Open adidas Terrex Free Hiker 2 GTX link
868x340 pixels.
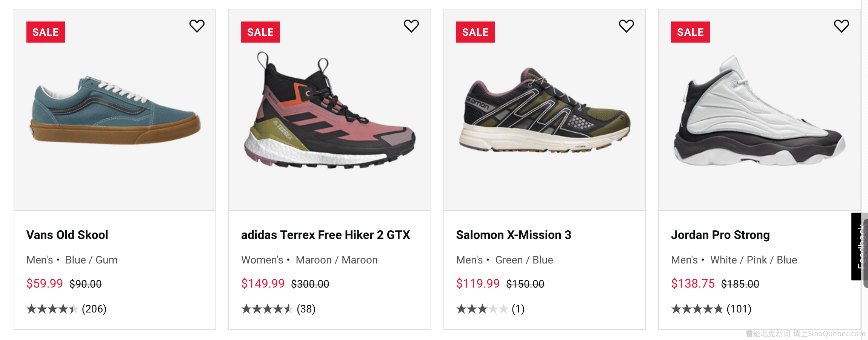[x=325, y=235]
